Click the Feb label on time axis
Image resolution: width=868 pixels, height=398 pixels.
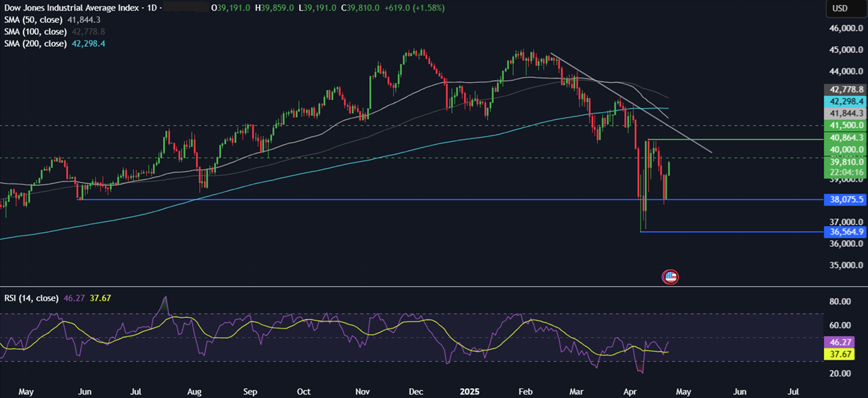coord(525,391)
